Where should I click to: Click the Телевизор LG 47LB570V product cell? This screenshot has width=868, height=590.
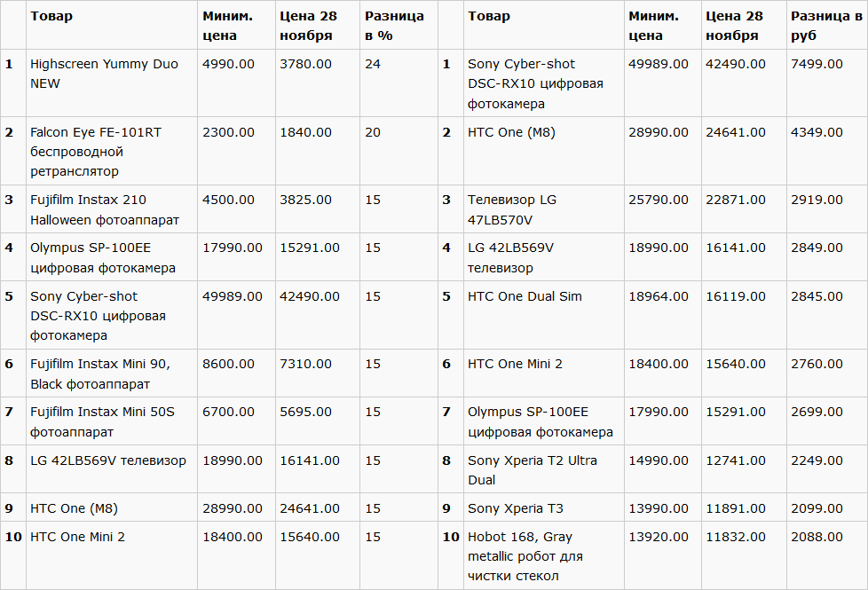(x=512, y=209)
